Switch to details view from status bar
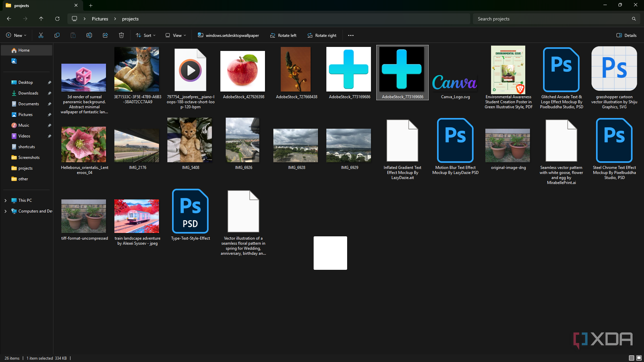 click(632, 358)
